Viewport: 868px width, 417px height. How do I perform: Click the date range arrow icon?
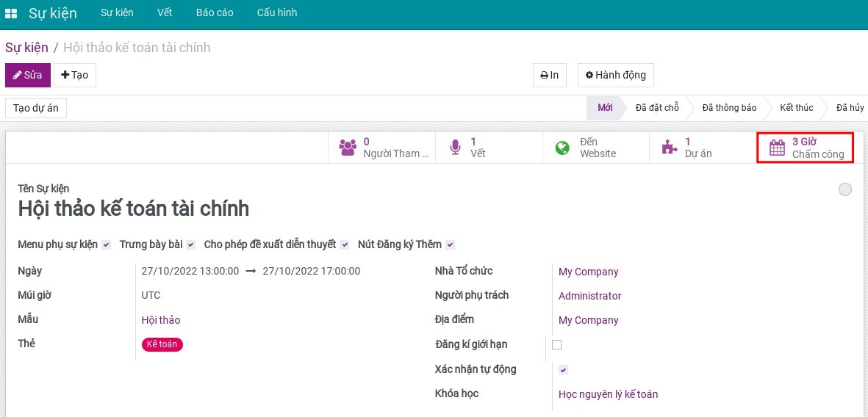click(251, 271)
